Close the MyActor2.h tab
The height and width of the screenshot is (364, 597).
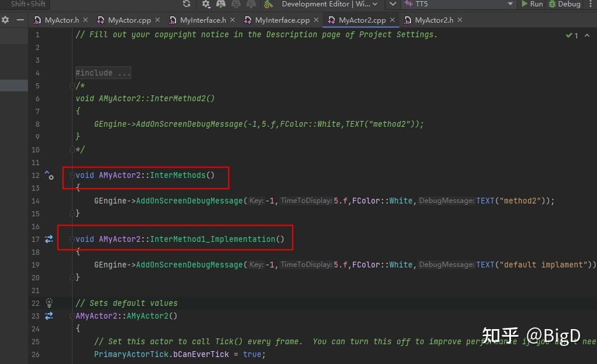[460, 20]
